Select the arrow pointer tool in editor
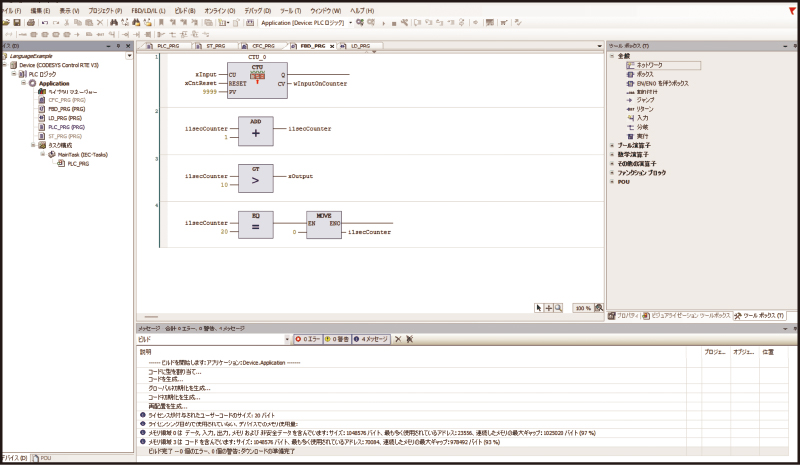This screenshot has height=465, width=800. click(x=539, y=308)
